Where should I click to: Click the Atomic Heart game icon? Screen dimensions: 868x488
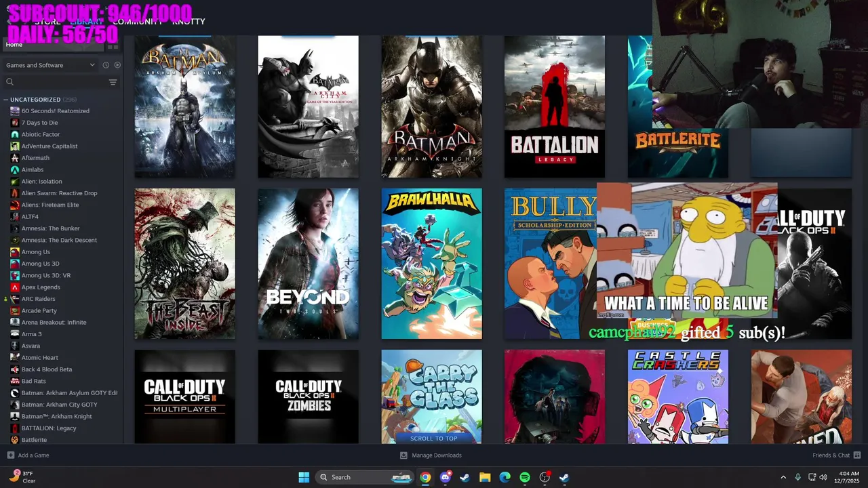[x=15, y=358]
